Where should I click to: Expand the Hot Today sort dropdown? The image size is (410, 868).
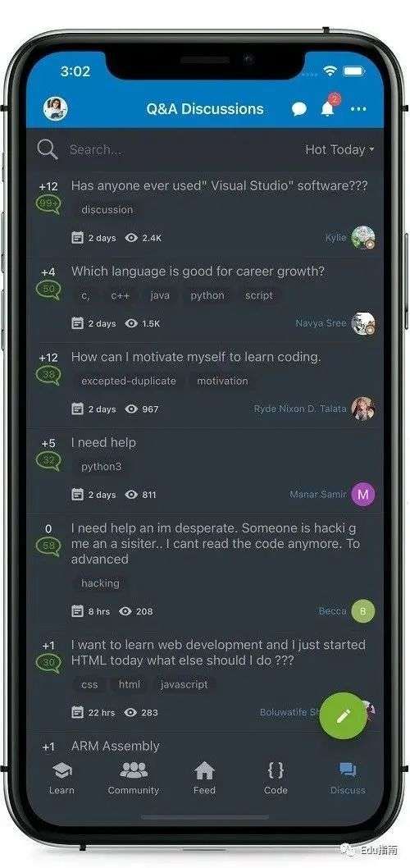pos(339,149)
